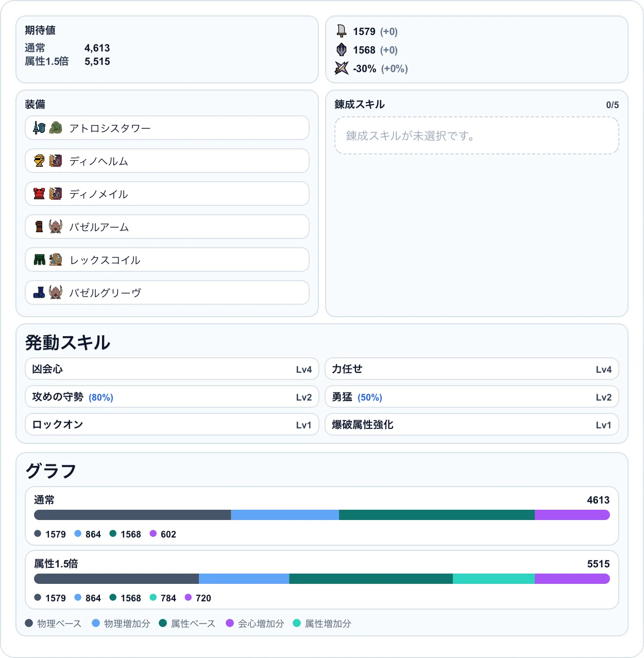Click the teal 属性ベース segment in 通常 bar
Screen dimensions: 644x658
(437, 515)
